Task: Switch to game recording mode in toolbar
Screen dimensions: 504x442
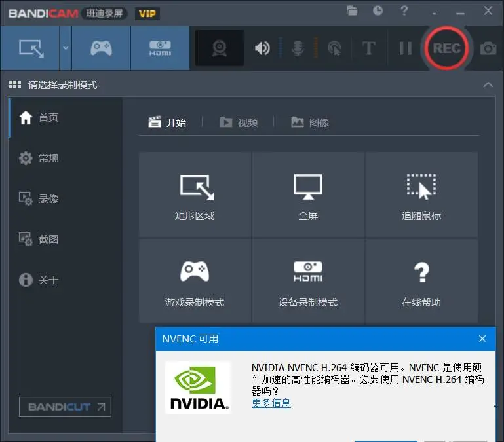Action: click(x=101, y=48)
